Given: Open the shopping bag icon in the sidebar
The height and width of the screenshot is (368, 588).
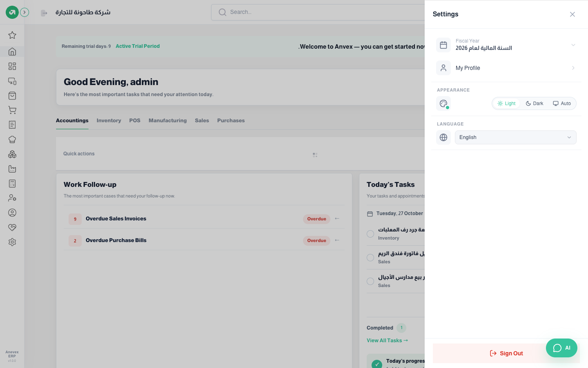Looking at the screenshot, I should click(x=12, y=96).
